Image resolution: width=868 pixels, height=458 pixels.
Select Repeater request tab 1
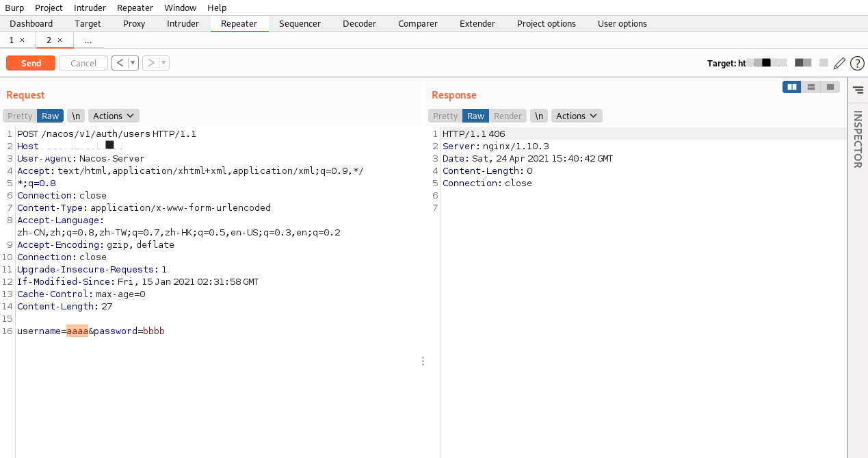pyautogui.click(x=12, y=40)
